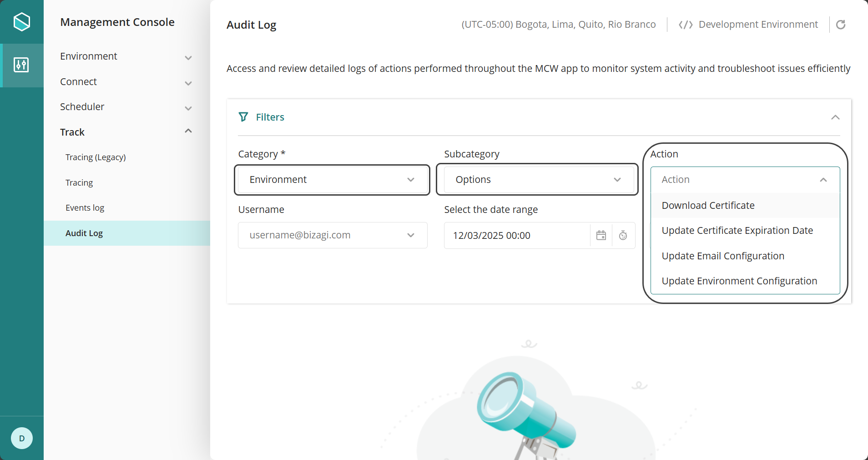Refresh the Audit Log page

(840, 25)
